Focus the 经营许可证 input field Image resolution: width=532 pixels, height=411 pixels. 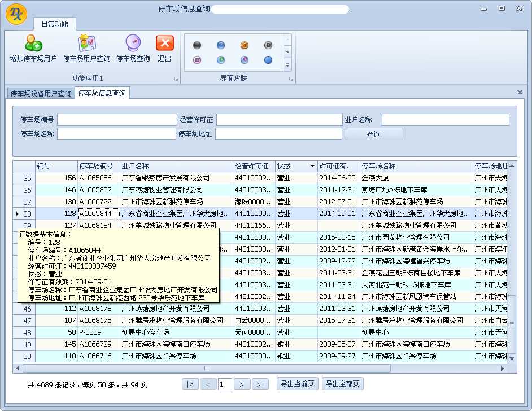(279, 119)
